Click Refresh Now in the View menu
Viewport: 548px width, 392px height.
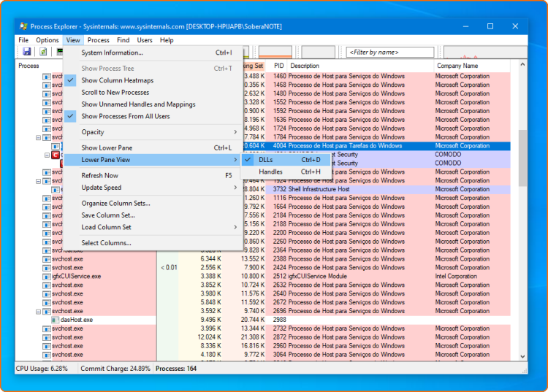[x=153, y=175]
